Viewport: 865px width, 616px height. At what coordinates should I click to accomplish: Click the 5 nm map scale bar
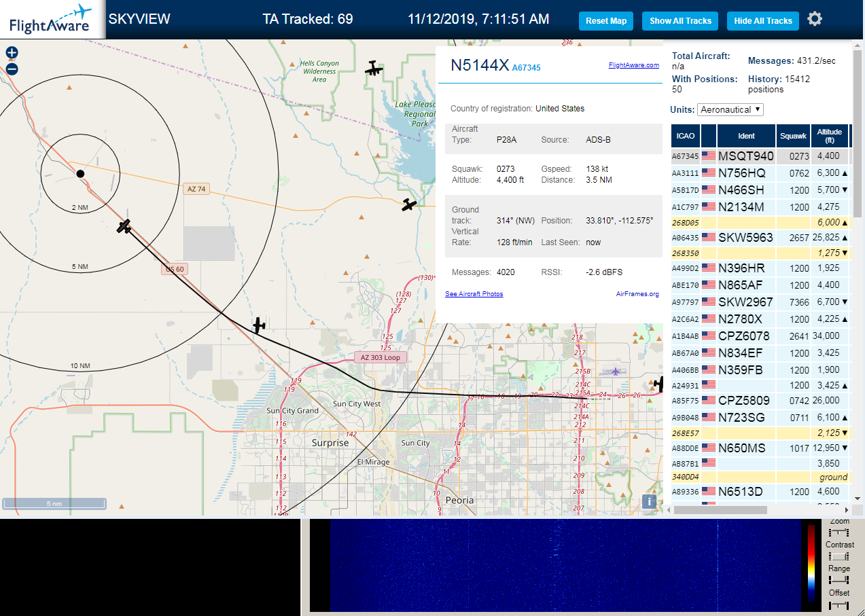point(54,504)
